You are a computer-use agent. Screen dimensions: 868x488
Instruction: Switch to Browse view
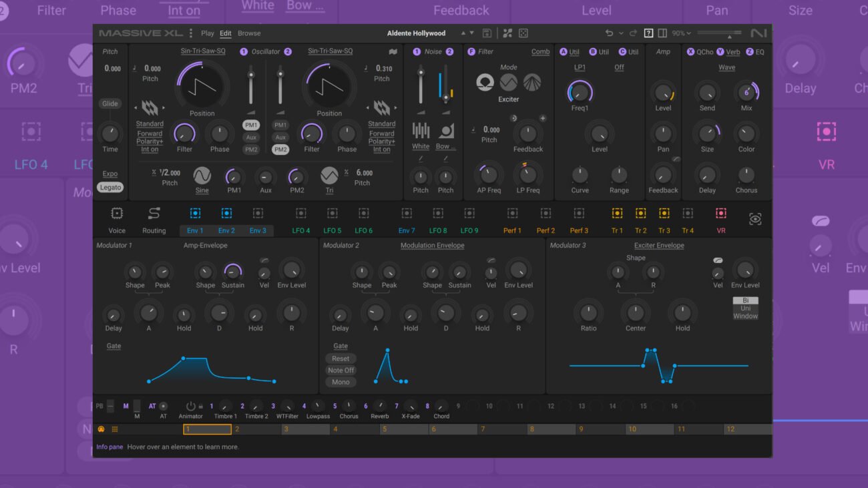pyautogui.click(x=249, y=33)
